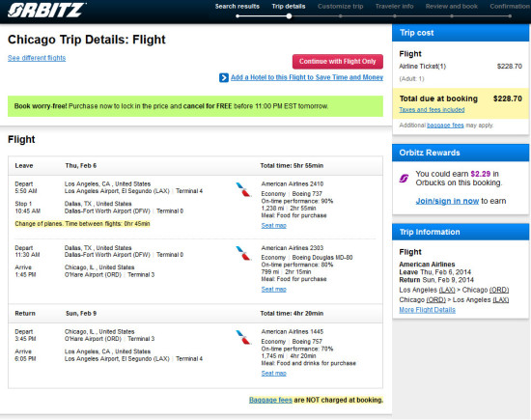
Task: Open Seat map for American Airlines 2303
Action: coord(273,290)
